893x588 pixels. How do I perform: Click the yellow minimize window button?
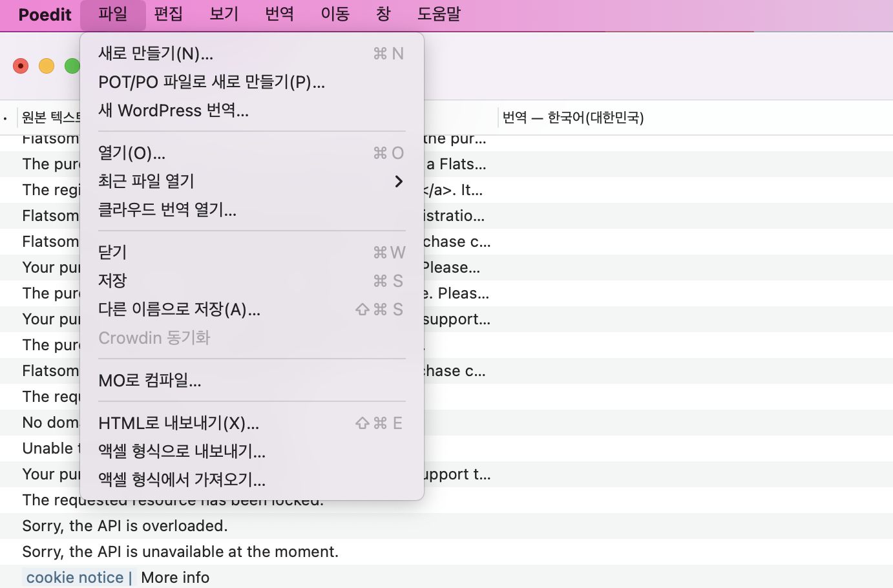pos(47,66)
